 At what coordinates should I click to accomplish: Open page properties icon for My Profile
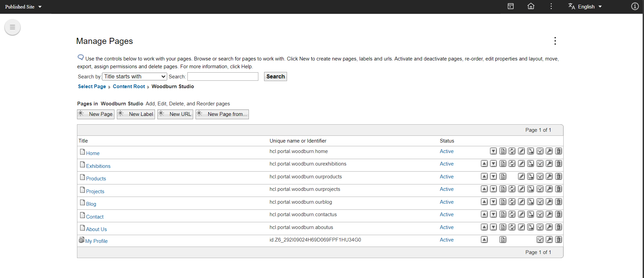tap(503, 240)
